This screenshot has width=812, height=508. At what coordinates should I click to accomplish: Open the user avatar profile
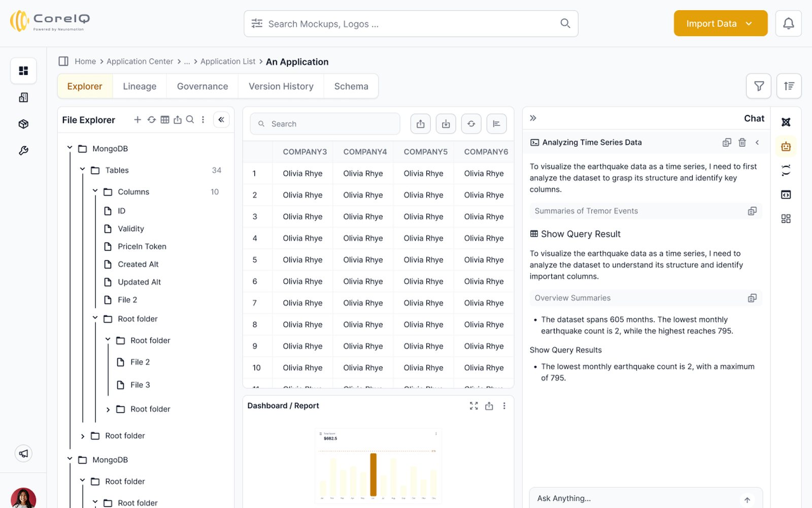point(23,498)
